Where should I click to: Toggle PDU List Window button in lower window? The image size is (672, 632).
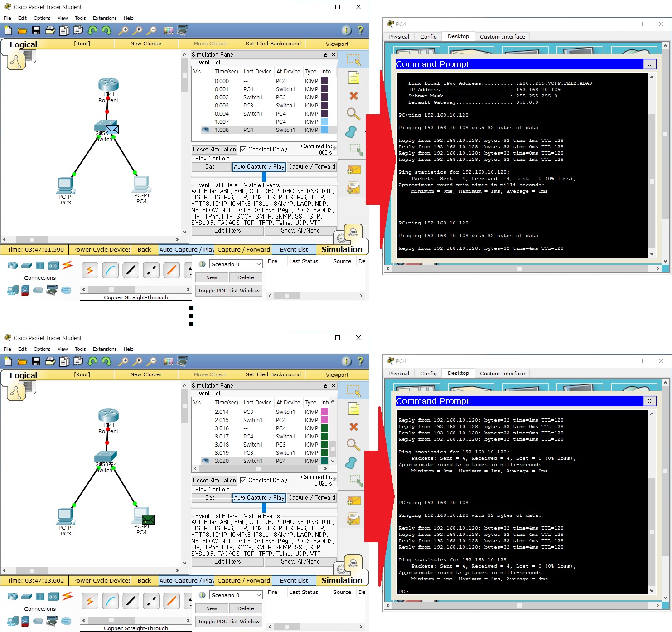[x=229, y=622]
